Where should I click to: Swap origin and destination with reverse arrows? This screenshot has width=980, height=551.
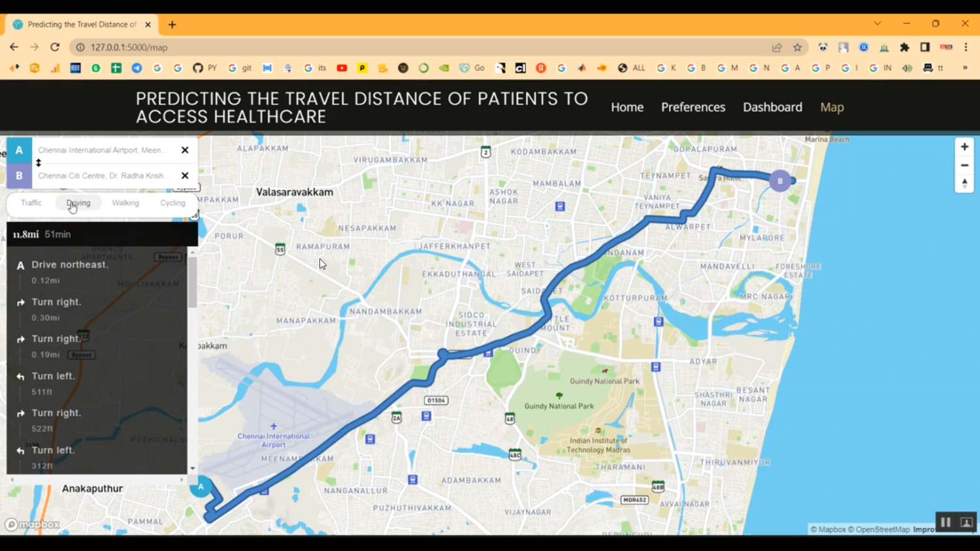[39, 163]
